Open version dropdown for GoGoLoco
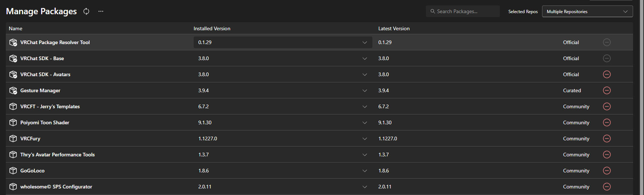The width and height of the screenshot is (644, 195). point(283,171)
